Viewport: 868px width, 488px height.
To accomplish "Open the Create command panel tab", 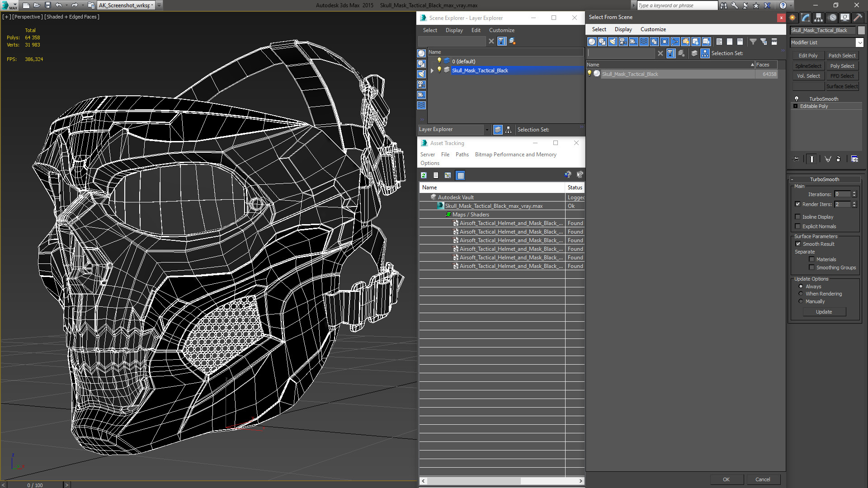I will tap(793, 18).
